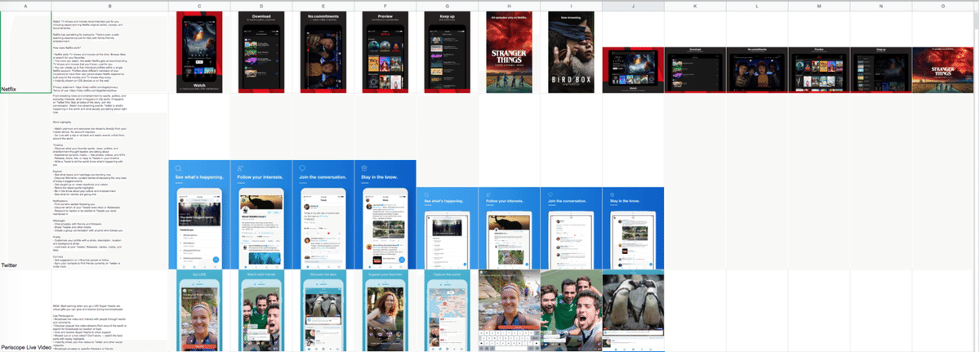The image size is (980, 352).
Task: Select the Netflix 'No commitments' phone screenshot in column E
Action: point(323,52)
